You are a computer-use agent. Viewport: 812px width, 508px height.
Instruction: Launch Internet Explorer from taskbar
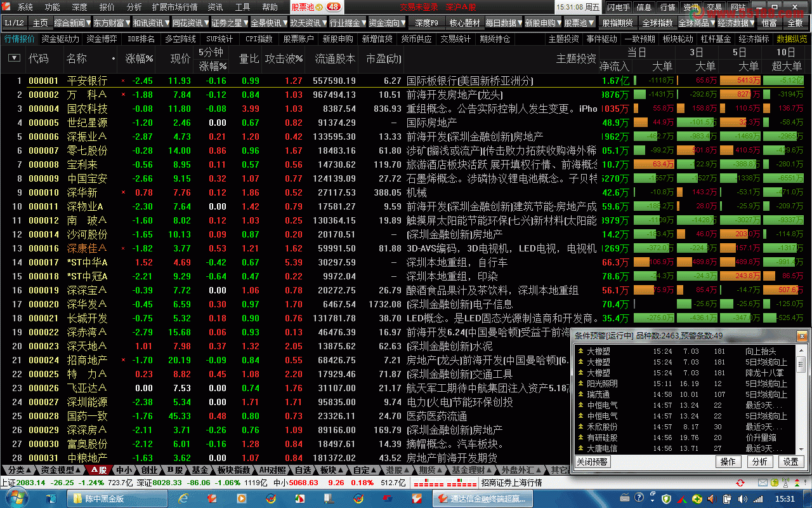coord(184,498)
